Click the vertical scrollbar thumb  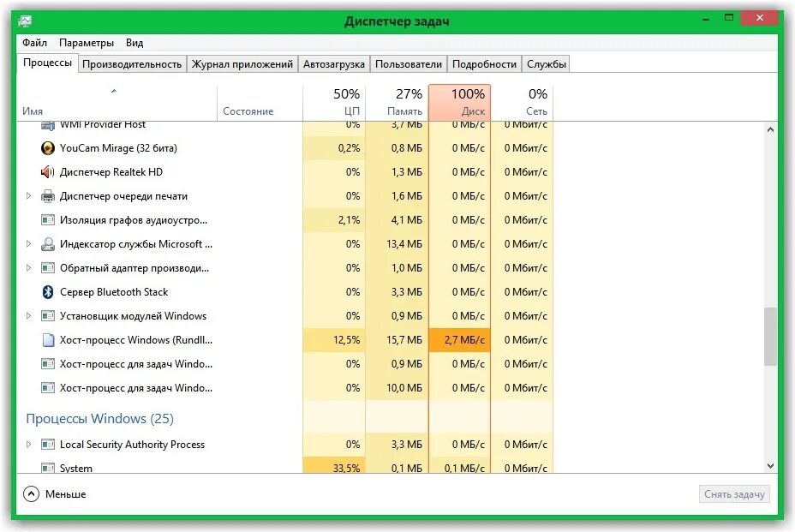[770, 336]
